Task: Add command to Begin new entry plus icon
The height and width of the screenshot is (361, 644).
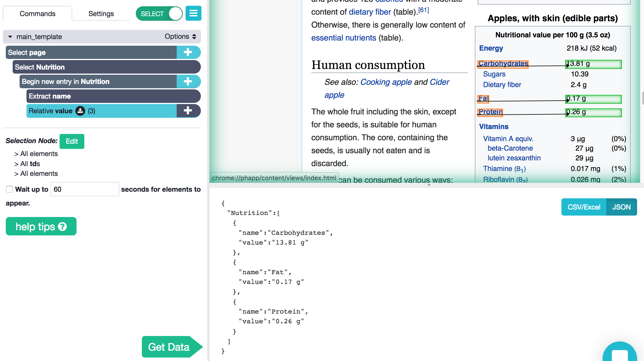Action: [x=188, y=82]
